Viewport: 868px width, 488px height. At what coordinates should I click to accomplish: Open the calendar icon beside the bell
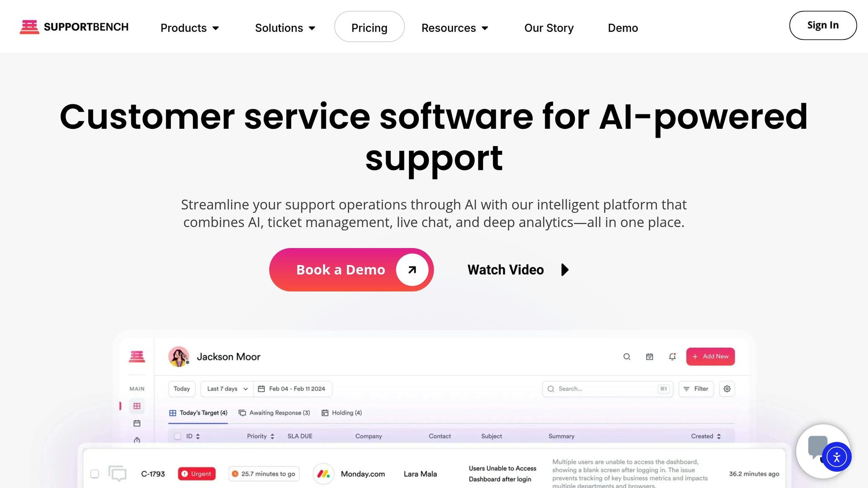[649, 357]
